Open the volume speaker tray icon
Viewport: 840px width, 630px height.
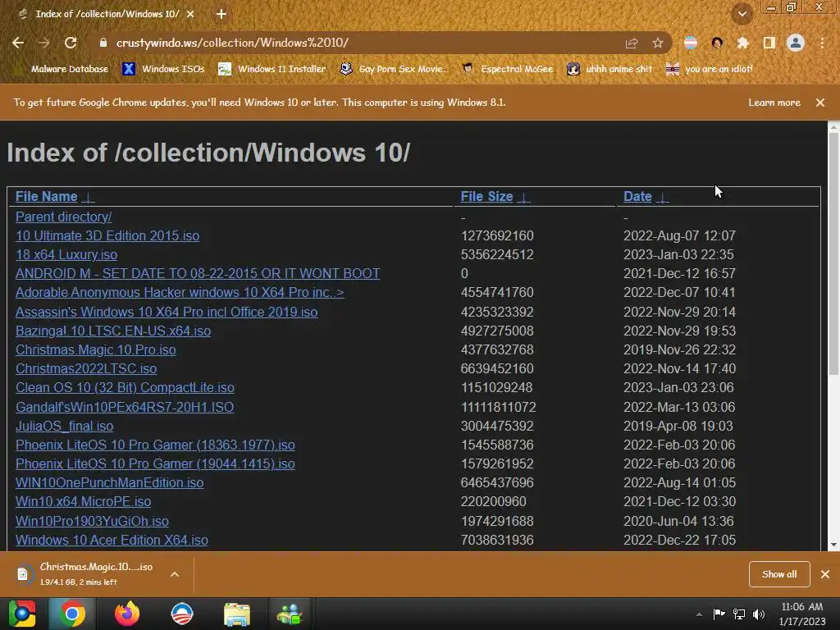[x=759, y=614]
